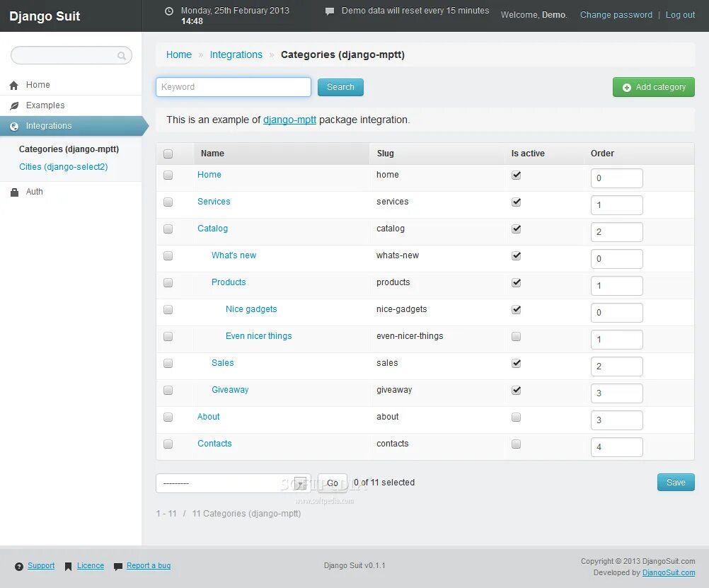Click the Licence footer link
Image resolution: width=709 pixels, height=588 pixels.
pos(91,566)
